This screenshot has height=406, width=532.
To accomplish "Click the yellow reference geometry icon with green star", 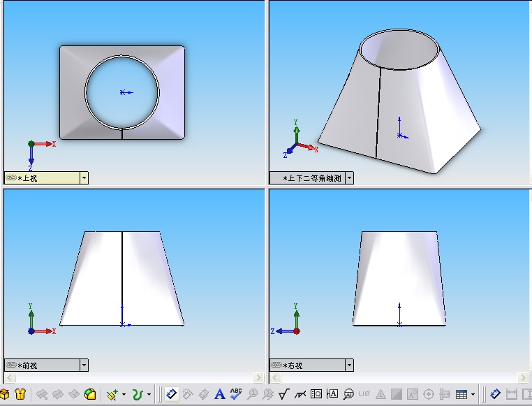I will tap(112, 394).
